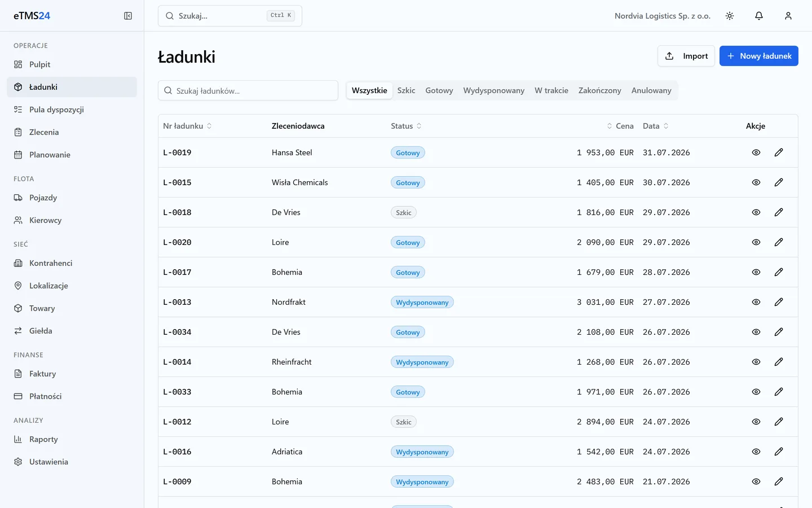This screenshot has width=812, height=508.
Task: Edit load L-0019 with pencil icon
Action: point(779,152)
